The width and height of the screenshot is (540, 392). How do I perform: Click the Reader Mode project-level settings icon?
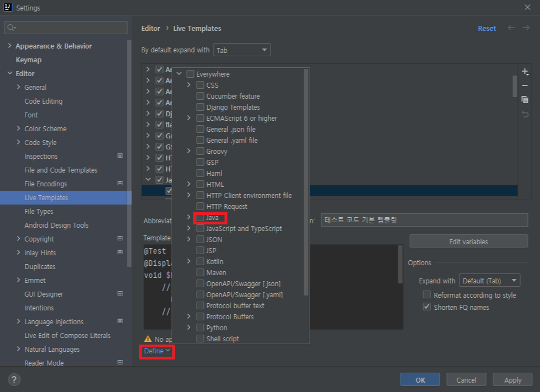click(x=120, y=362)
